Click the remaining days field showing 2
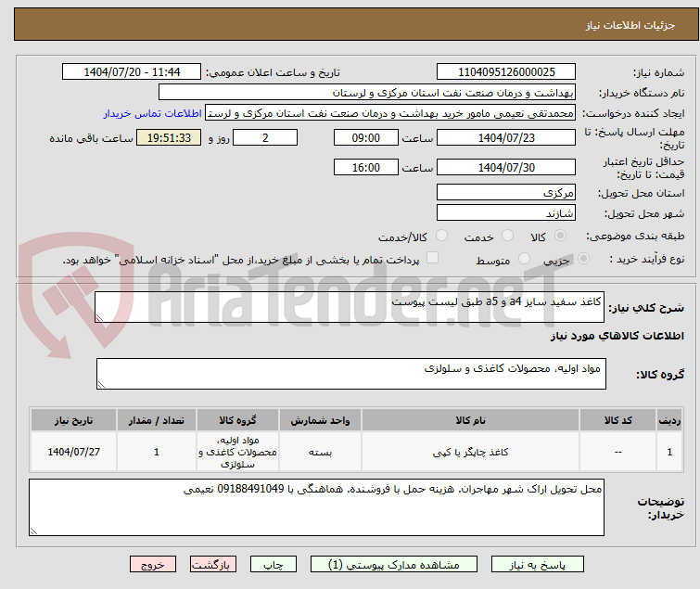 tap(265, 137)
